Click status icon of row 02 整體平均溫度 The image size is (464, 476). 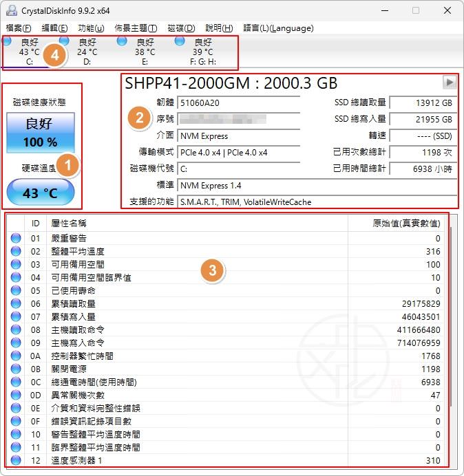pos(16,251)
